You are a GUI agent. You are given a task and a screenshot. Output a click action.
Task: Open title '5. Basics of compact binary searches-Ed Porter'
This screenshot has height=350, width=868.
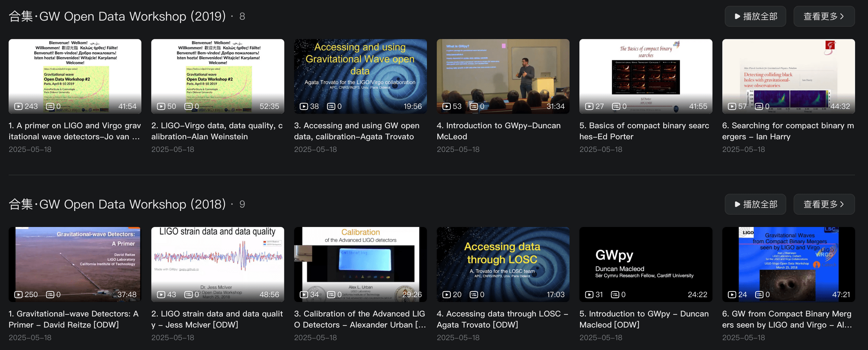click(644, 131)
